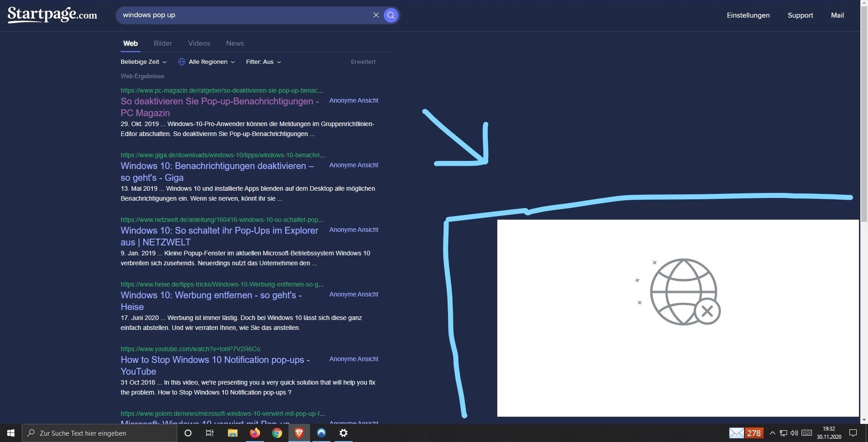This screenshot has height=442, width=868.
Task: Open Cortana circle icon in taskbar
Action: pyautogui.click(x=188, y=433)
